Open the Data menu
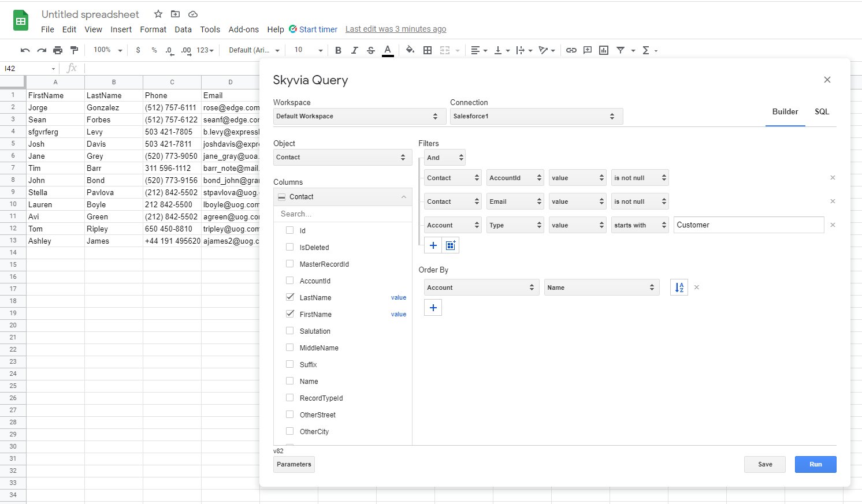The height and width of the screenshot is (504, 862). [183, 29]
